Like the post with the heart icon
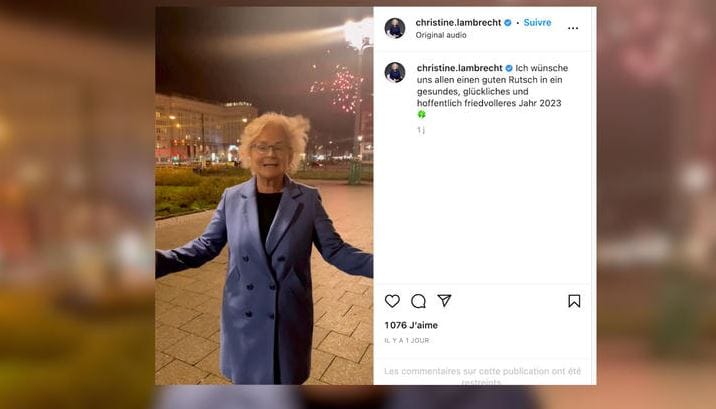The width and height of the screenshot is (716, 409). pos(392,301)
